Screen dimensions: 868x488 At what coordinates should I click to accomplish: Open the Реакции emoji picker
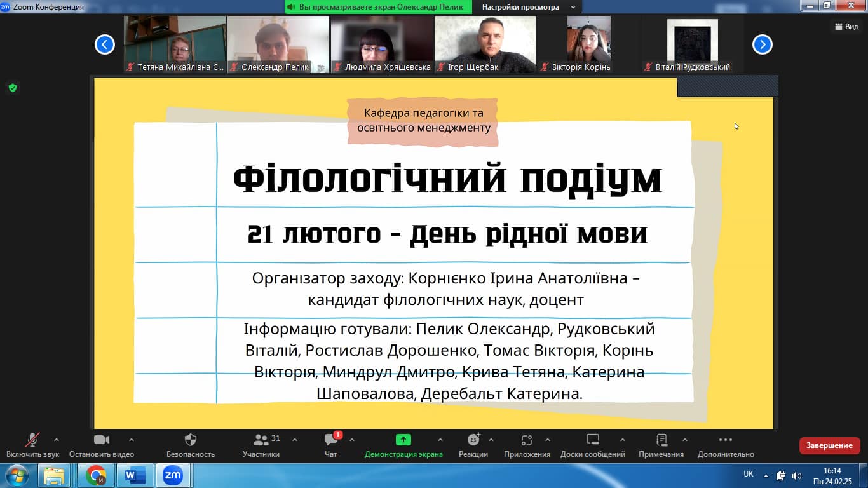473,445
